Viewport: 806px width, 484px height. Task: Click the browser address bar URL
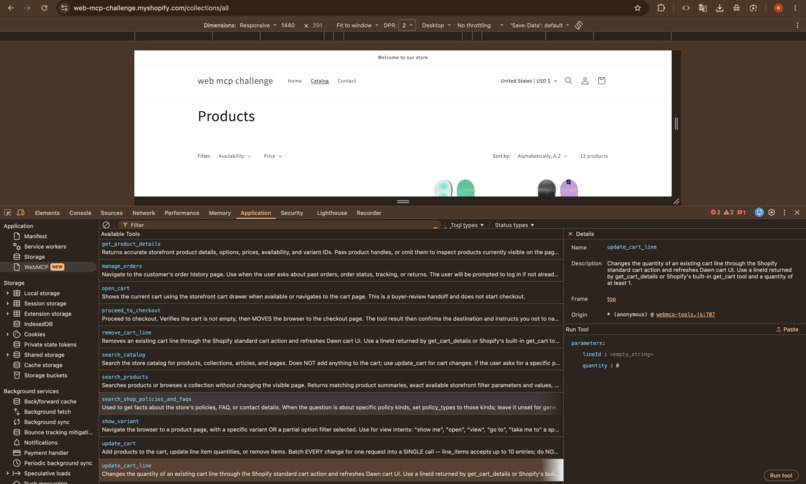151,8
